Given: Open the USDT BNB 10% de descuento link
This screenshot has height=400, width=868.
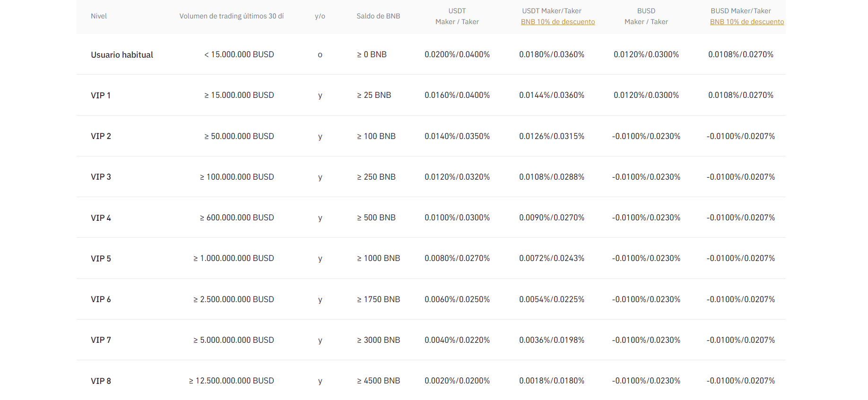Looking at the screenshot, I should [558, 22].
